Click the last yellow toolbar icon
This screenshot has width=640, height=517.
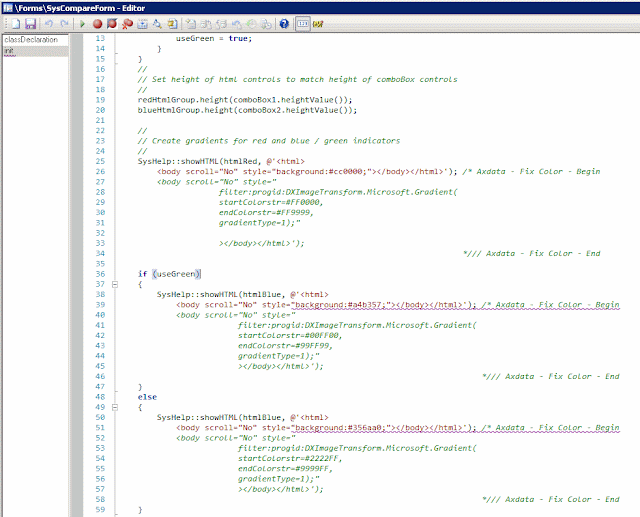318,24
